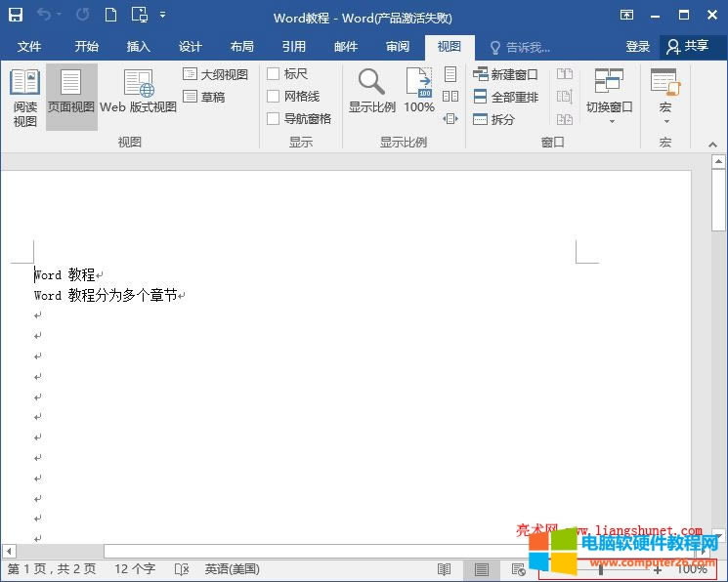The image size is (728, 582).
Task: Open Customize Quick Access Toolbar dropdown
Action: tap(162, 16)
